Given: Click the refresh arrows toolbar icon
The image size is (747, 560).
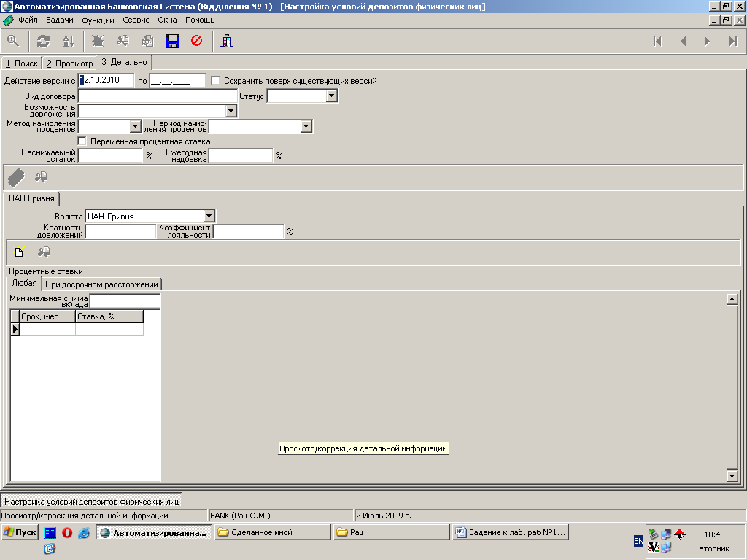Looking at the screenshot, I should (x=43, y=41).
